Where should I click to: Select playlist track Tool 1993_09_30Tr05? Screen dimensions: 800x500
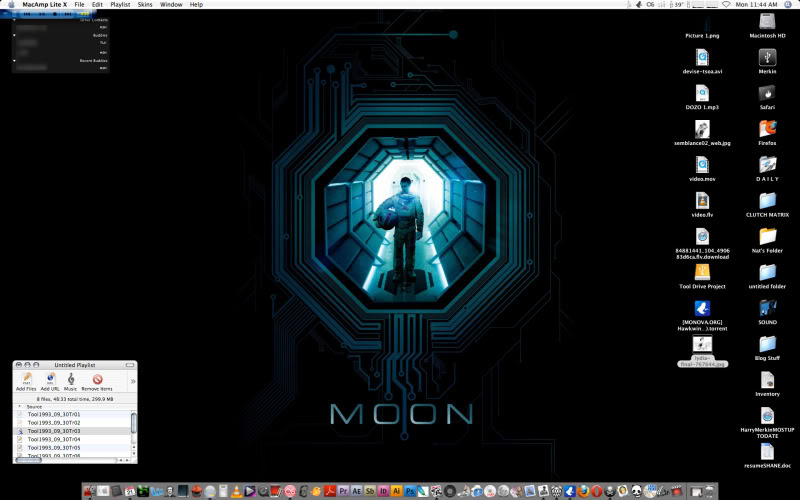click(71, 447)
